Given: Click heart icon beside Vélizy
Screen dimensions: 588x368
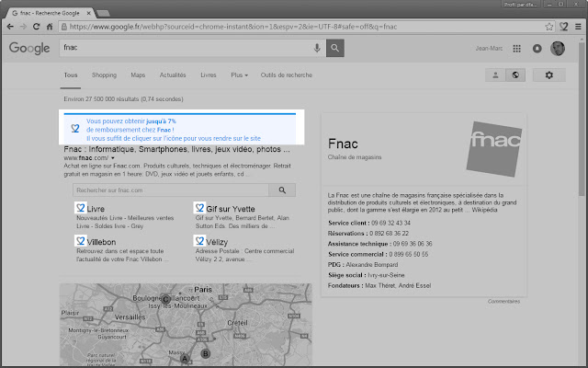Looking at the screenshot, I should coord(199,241).
